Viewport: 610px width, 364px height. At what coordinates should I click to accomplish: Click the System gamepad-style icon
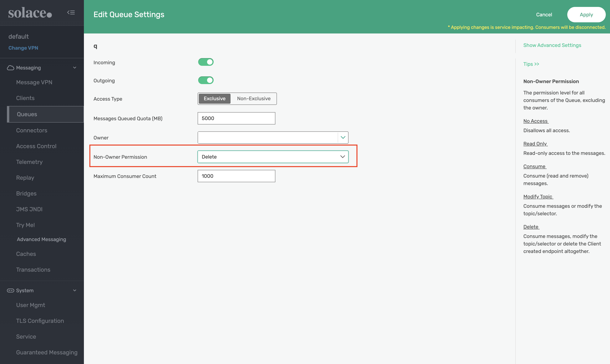10,291
